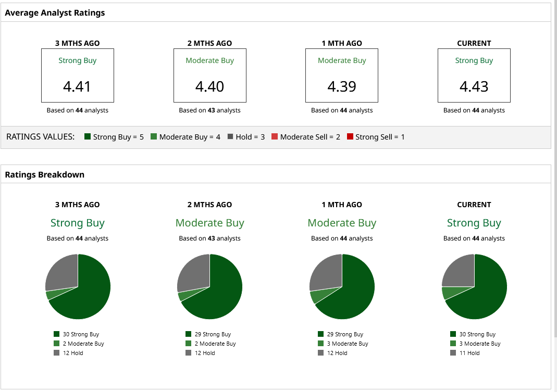Image resolution: width=557 pixels, height=392 pixels.
Task: Click the '11 Hold' legend icon under CURRENT
Action: pyautogui.click(x=453, y=352)
